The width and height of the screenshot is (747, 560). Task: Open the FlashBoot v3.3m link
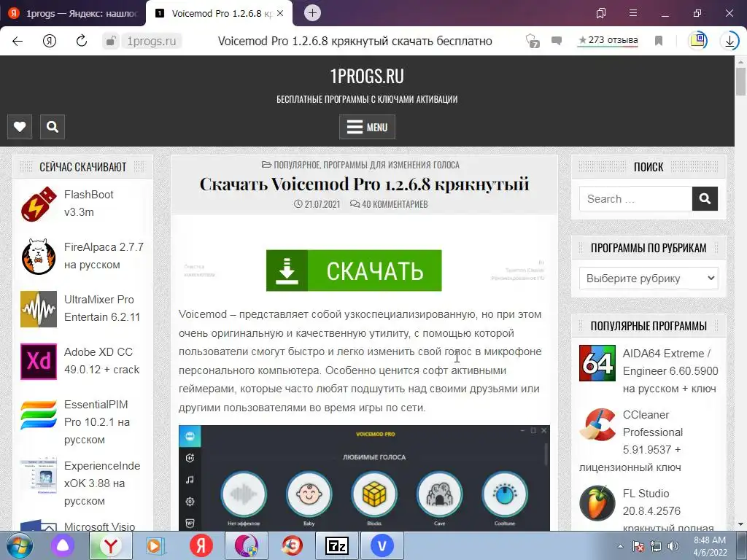tap(88, 203)
